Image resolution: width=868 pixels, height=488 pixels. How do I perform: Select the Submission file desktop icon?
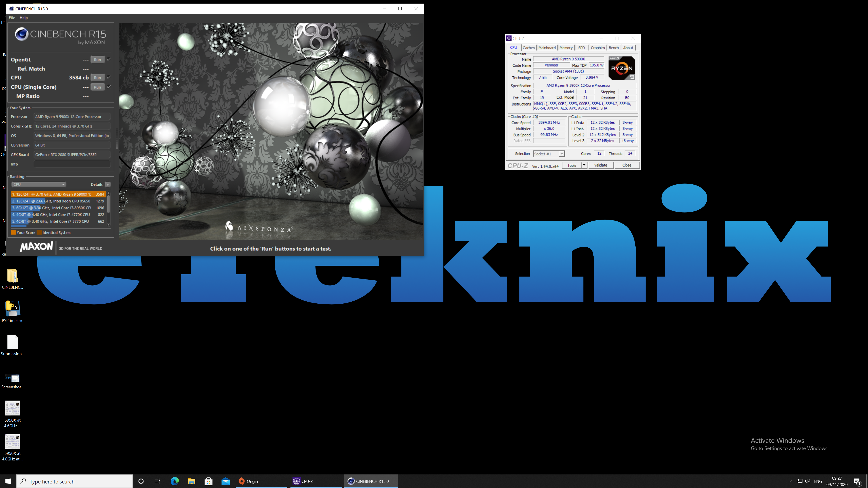pyautogui.click(x=12, y=345)
